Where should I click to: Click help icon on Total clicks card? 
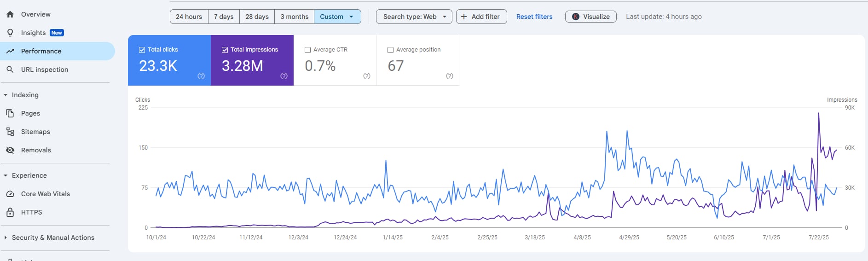pos(201,76)
